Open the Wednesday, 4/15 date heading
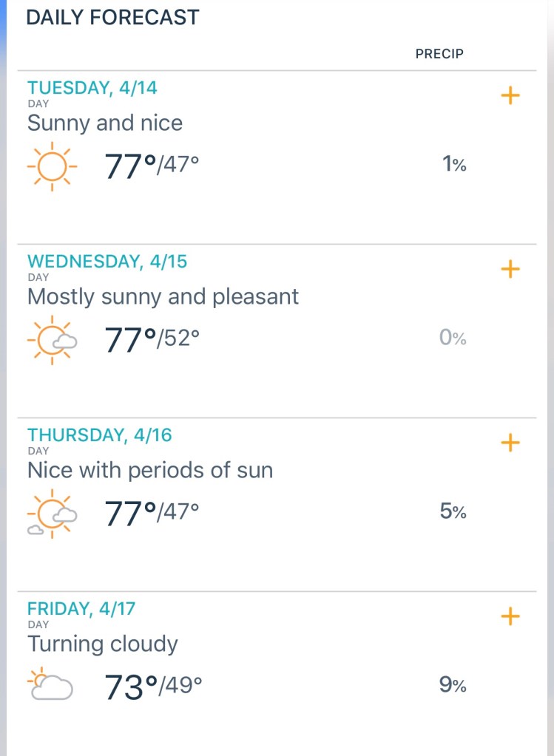This screenshot has height=756, width=554. tap(107, 262)
